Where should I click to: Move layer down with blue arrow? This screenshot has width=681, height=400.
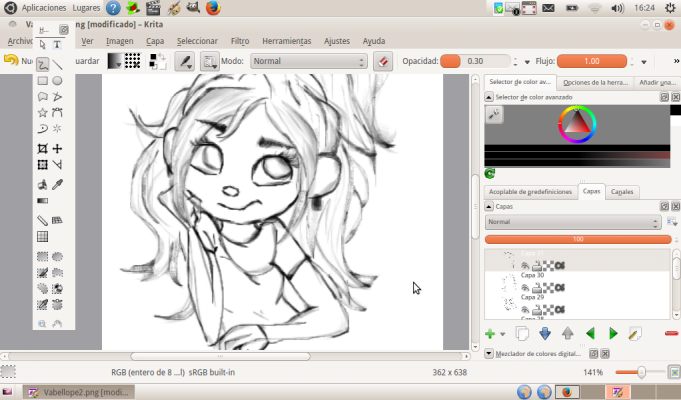[545, 334]
